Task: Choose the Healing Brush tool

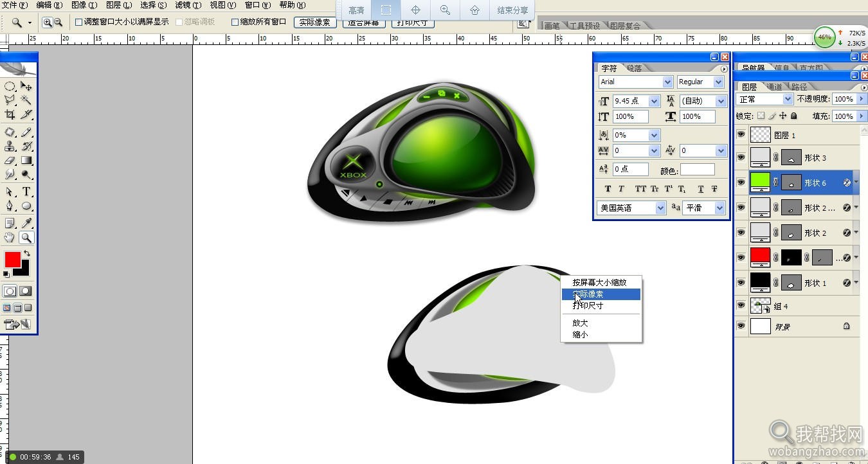Action: pos(10,132)
